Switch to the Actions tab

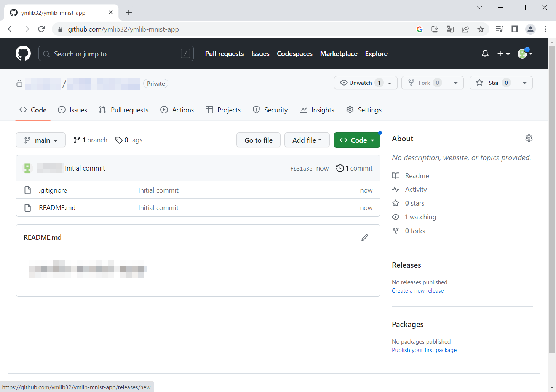177,110
